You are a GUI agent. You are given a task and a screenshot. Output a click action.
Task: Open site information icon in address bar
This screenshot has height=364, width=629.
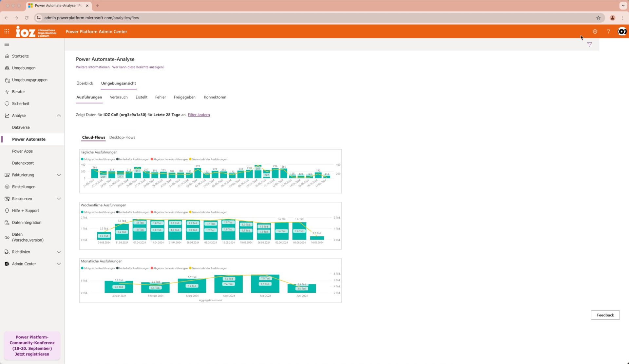click(x=39, y=18)
